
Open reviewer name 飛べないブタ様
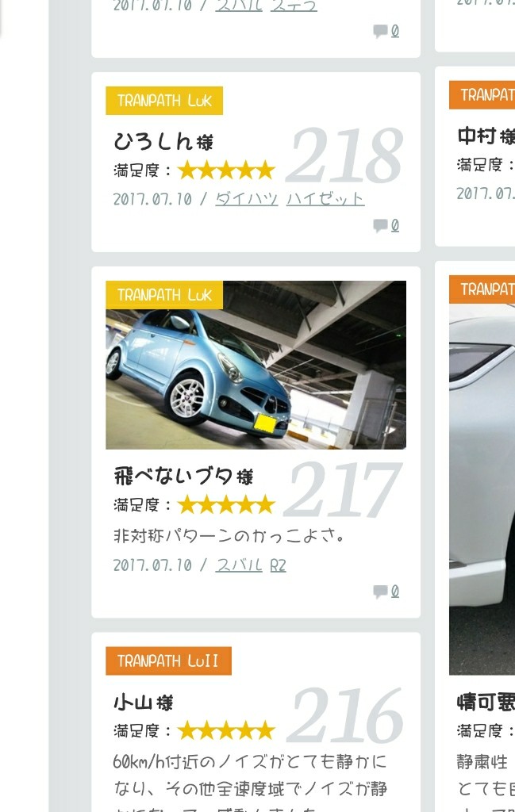click(183, 476)
